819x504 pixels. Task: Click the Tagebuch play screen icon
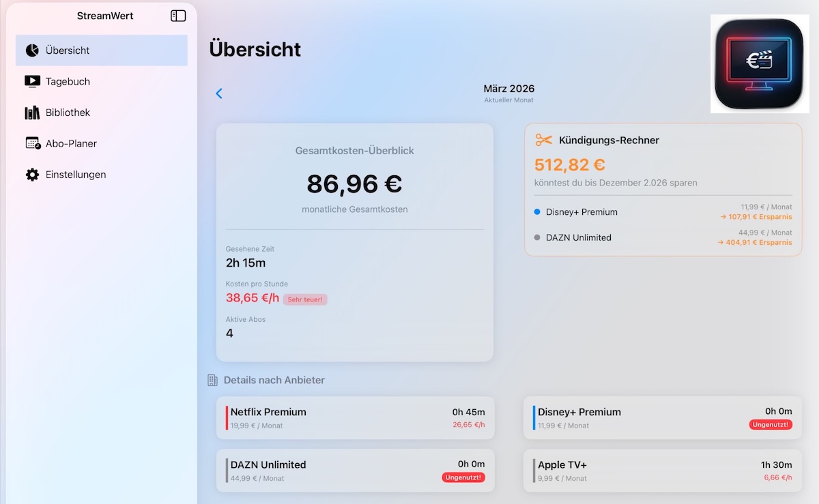pos(32,81)
